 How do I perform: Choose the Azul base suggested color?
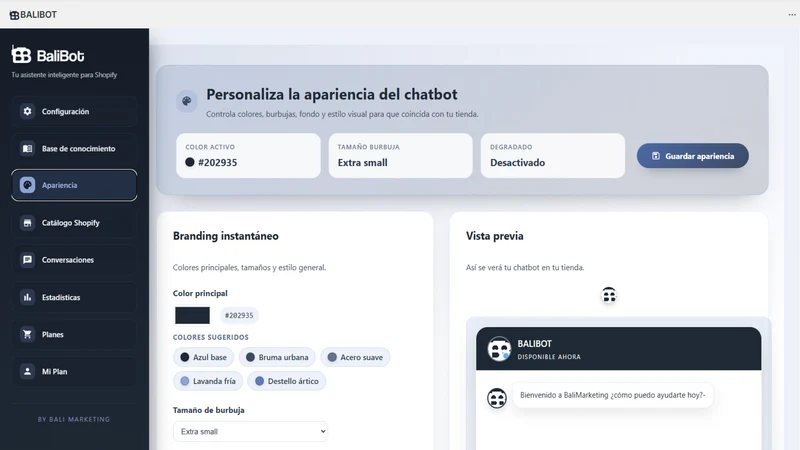(x=203, y=357)
